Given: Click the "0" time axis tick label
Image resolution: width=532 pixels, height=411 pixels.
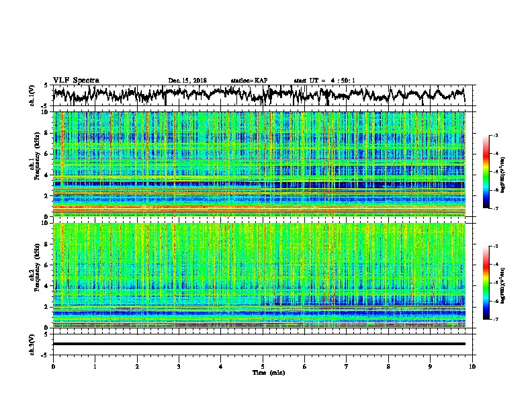Looking at the screenshot, I should click(x=53, y=366).
